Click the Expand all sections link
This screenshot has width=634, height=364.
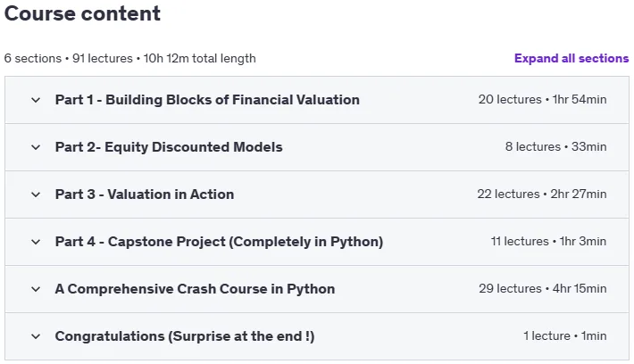coord(571,58)
